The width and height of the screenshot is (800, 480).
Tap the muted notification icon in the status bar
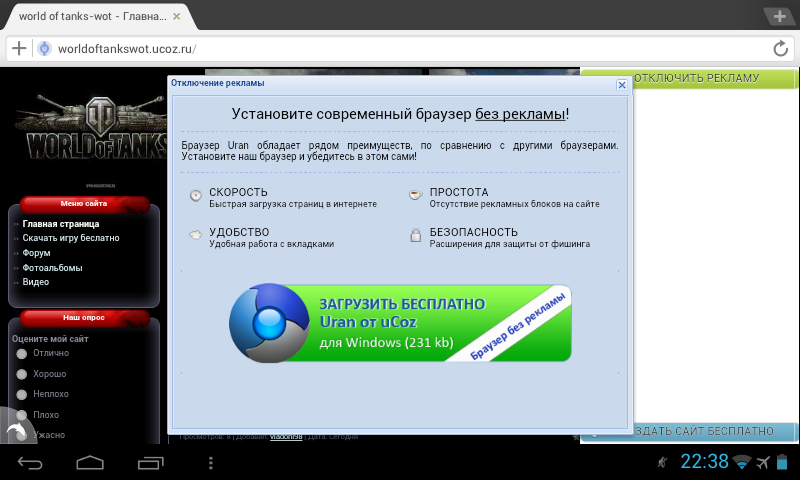pyautogui.click(x=662, y=463)
